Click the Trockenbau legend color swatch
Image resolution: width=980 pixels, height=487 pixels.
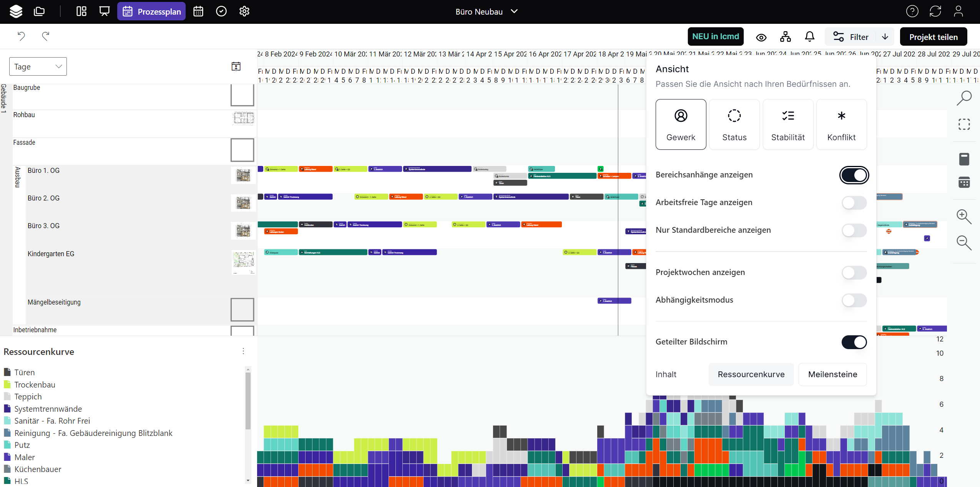click(x=7, y=384)
